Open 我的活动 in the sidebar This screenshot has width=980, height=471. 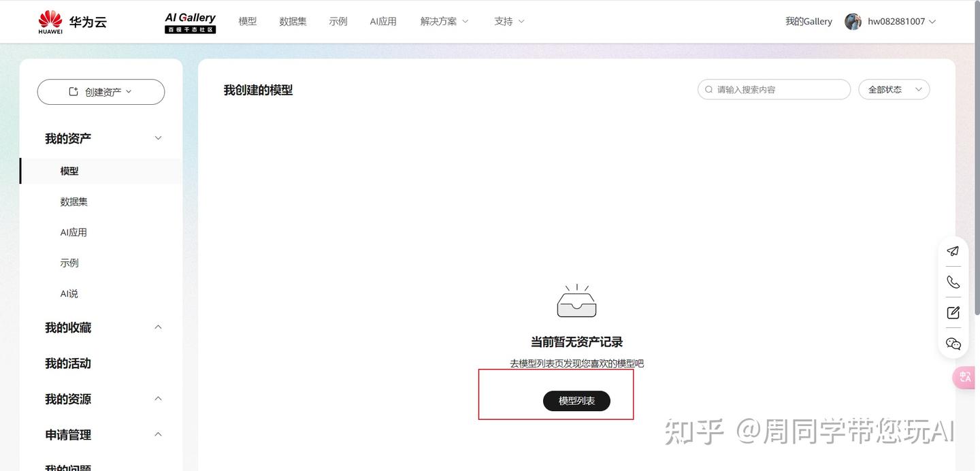point(68,363)
